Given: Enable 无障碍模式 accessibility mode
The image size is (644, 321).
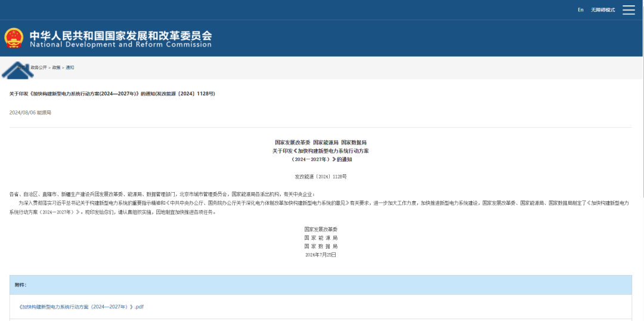Looking at the screenshot, I should click(603, 10).
